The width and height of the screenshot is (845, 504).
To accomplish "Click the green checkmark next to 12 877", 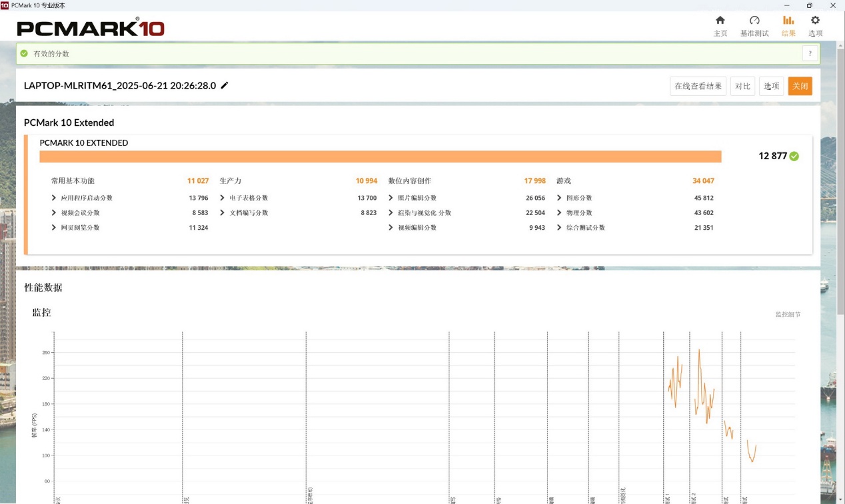I will tap(794, 156).
